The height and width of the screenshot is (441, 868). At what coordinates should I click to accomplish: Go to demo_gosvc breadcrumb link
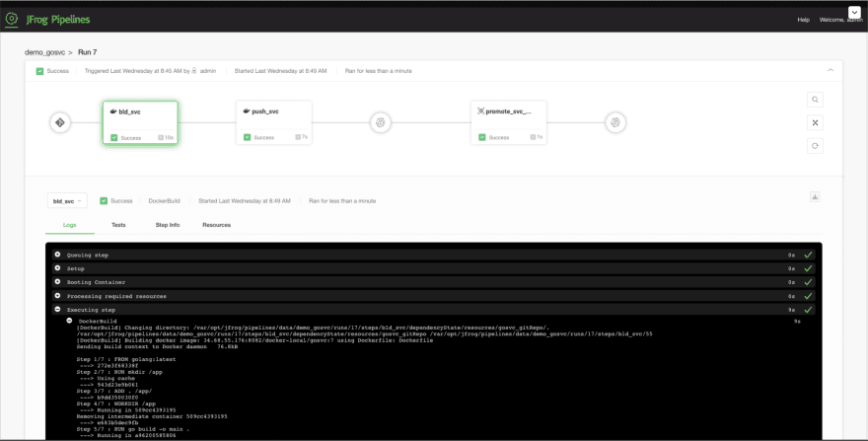pyautogui.click(x=44, y=52)
